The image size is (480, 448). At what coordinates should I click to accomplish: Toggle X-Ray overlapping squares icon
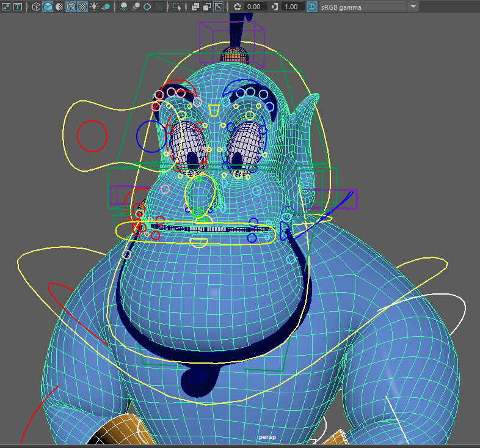(x=195, y=7)
